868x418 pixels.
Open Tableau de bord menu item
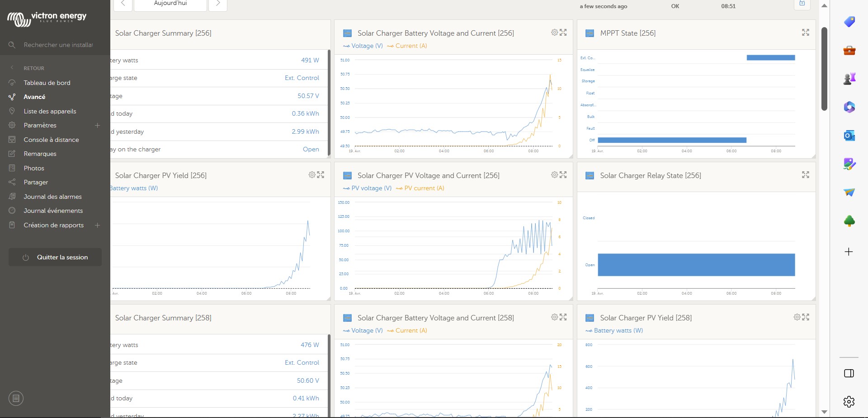point(47,83)
